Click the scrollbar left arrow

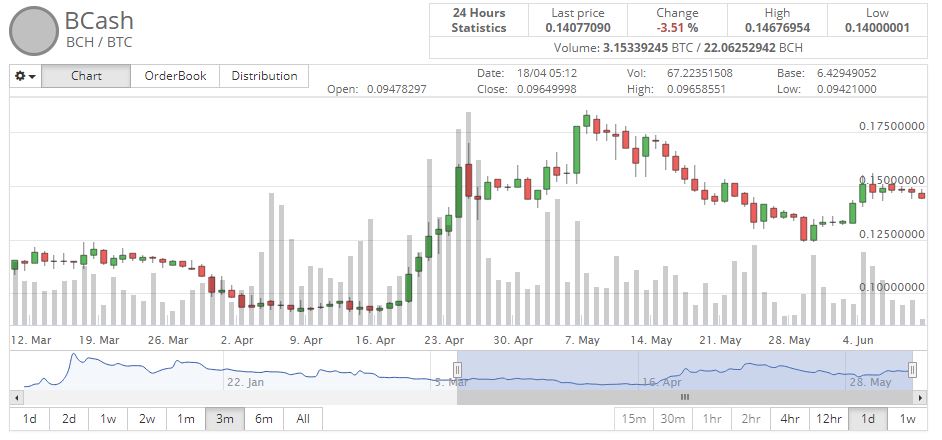point(16,397)
